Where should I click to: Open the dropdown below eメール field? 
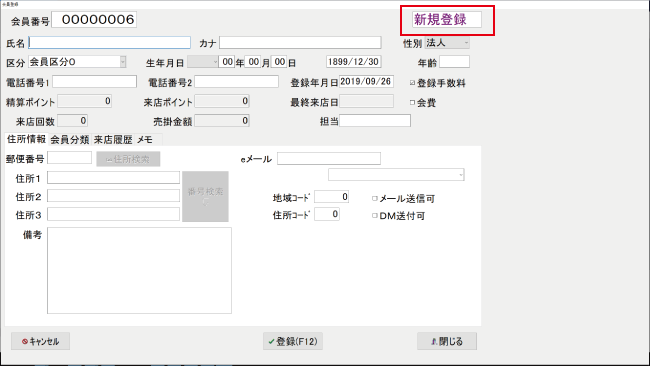click(396, 175)
